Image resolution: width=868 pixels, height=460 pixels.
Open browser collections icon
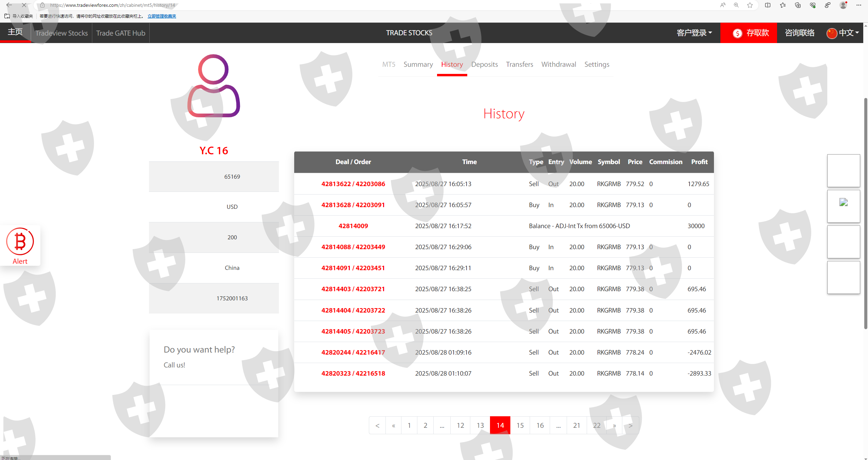798,5
